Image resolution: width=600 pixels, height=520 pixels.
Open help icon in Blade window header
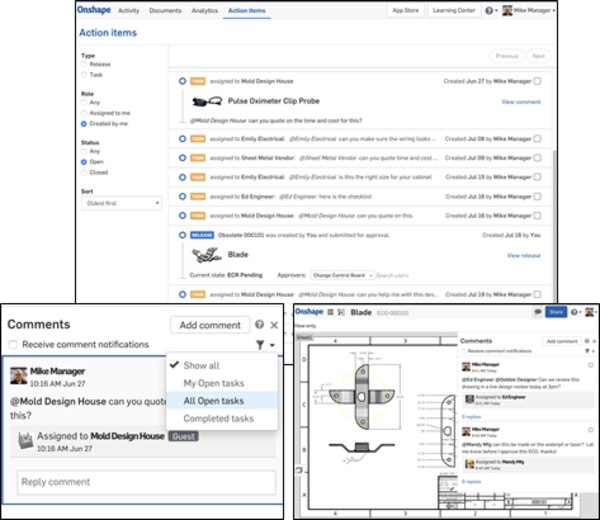point(575,312)
